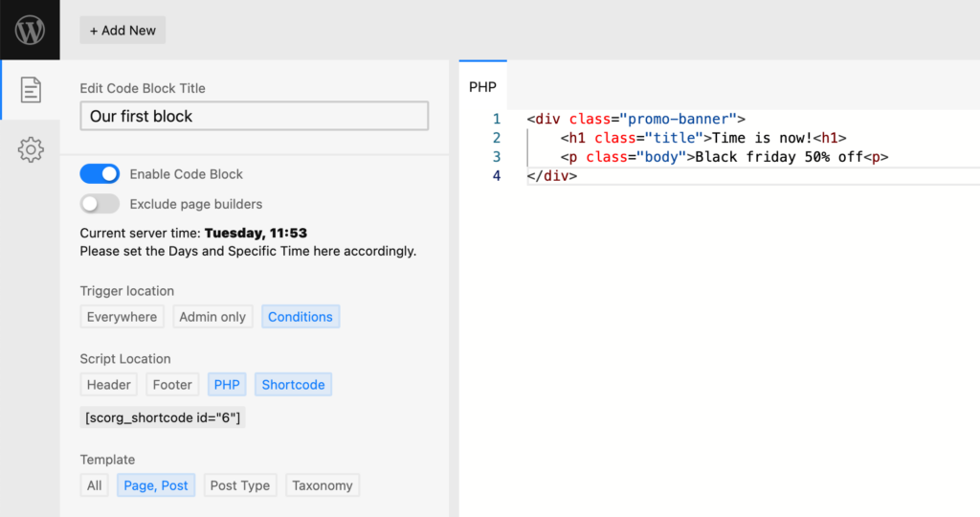The width and height of the screenshot is (980, 517).
Task: Click the 'Black friday 50% off' code line
Action: pos(724,157)
